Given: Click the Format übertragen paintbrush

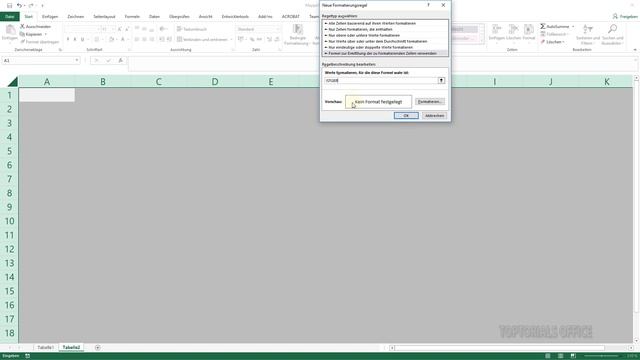Looking at the screenshot, I should coord(40,42).
